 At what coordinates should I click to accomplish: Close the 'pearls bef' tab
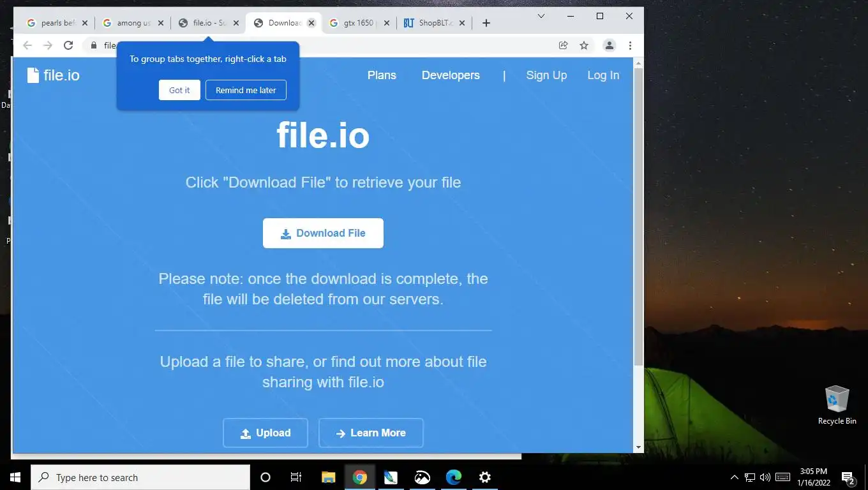pyautogui.click(x=85, y=23)
